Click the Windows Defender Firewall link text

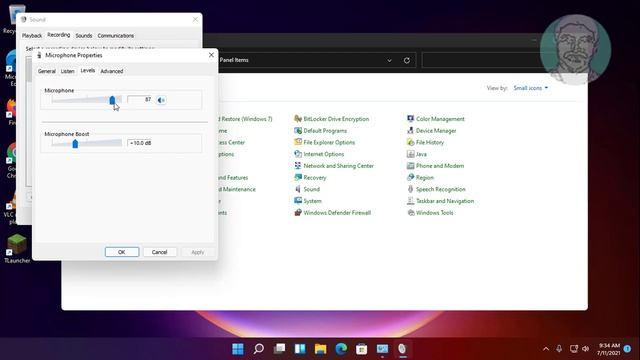(x=337, y=213)
